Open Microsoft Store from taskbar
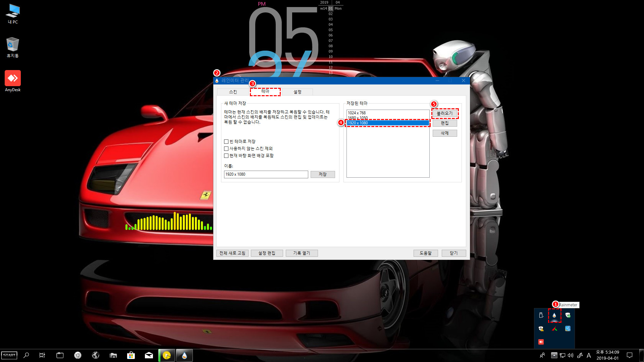The height and width of the screenshot is (362, 644). click(131, 355)
